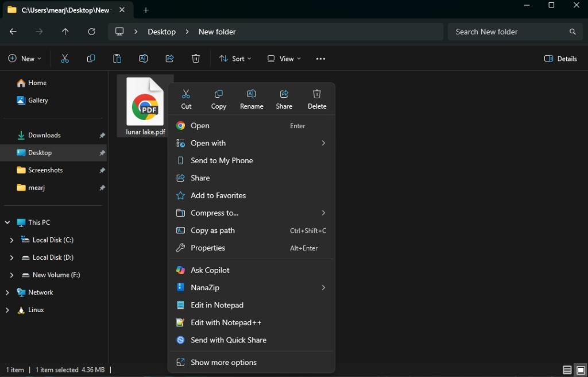Switch to details view from the status bar

[566, 370]
